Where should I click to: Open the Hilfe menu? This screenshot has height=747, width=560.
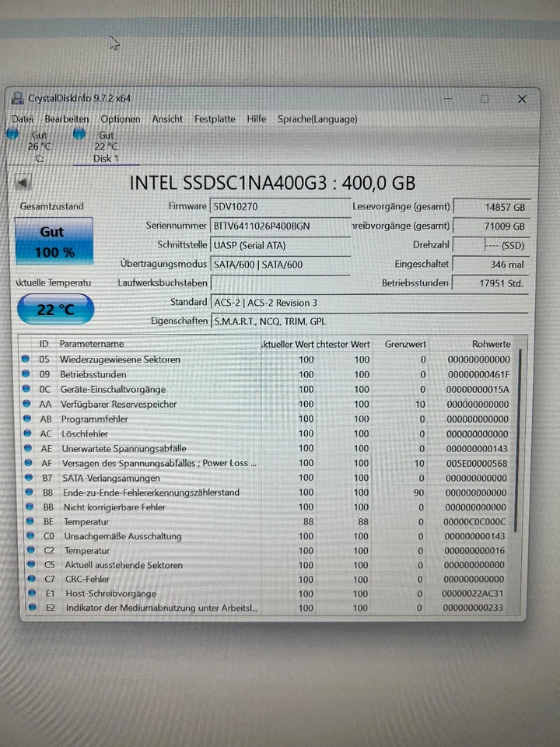pos(256,119)
